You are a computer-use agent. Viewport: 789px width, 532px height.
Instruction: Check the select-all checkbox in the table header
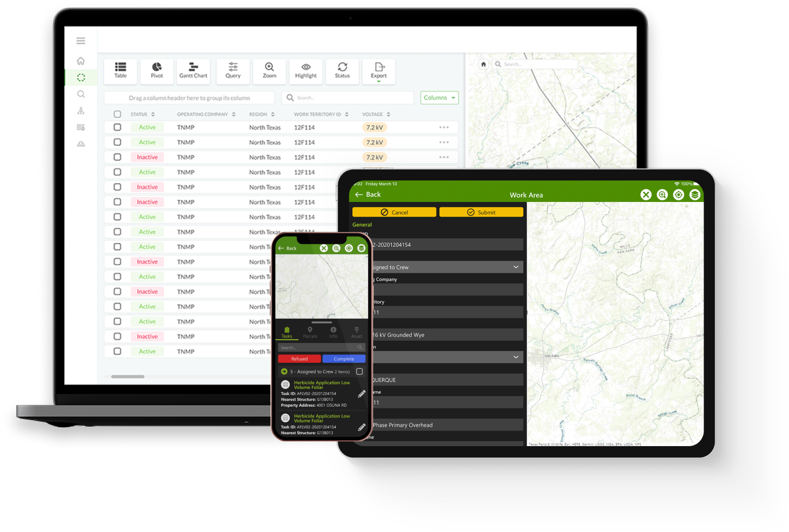coord(117,114)
